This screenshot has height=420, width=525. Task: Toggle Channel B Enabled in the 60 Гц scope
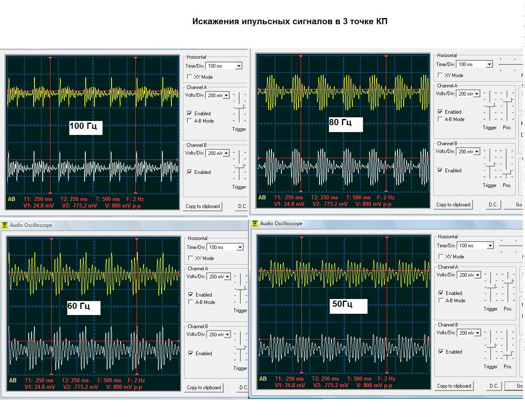point(191,353)
